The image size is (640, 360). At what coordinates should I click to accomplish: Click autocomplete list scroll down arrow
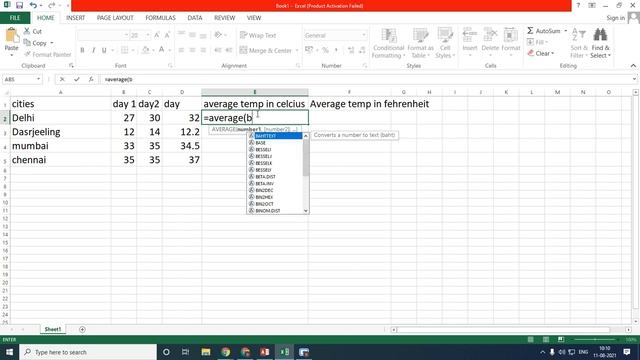click(x=306, y=211)
